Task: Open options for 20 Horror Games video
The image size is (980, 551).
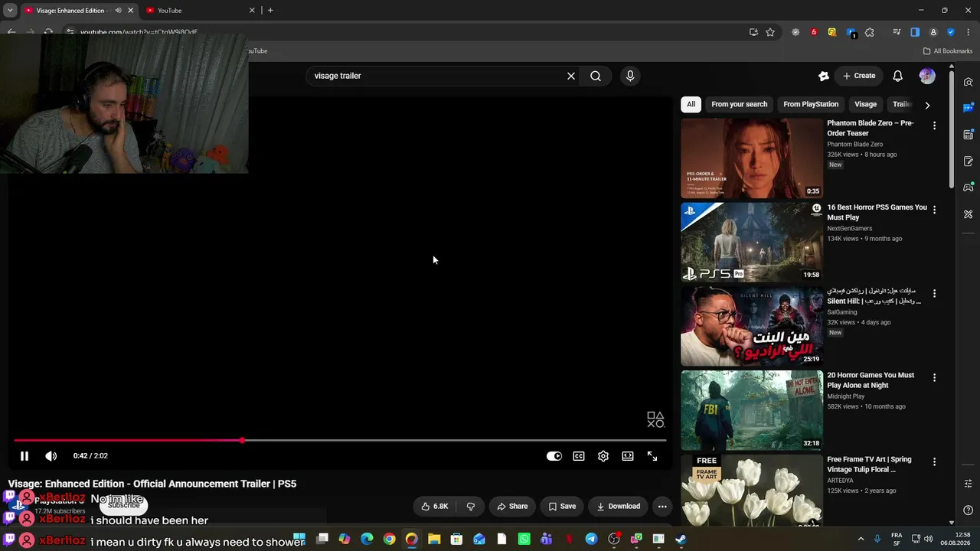Action: click(x=934, y=378)
